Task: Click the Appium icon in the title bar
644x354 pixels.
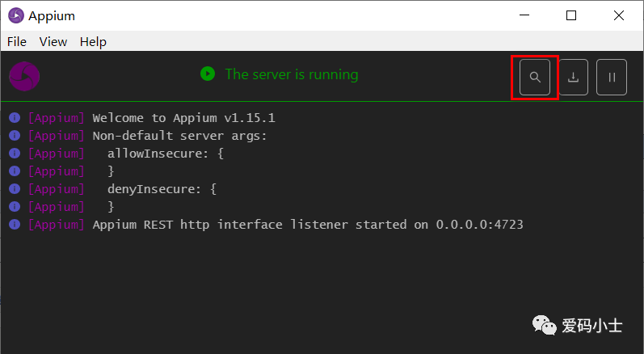Action: 15,15
